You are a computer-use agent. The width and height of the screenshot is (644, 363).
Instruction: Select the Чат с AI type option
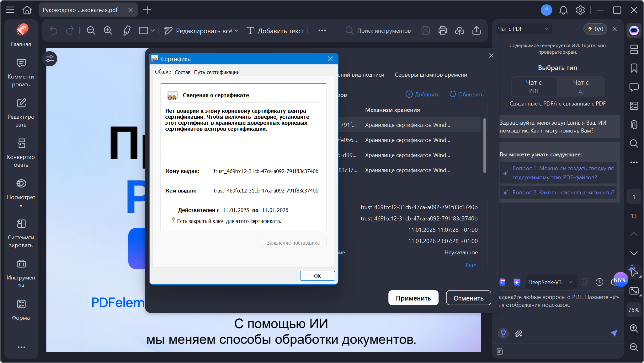point(581,87)
